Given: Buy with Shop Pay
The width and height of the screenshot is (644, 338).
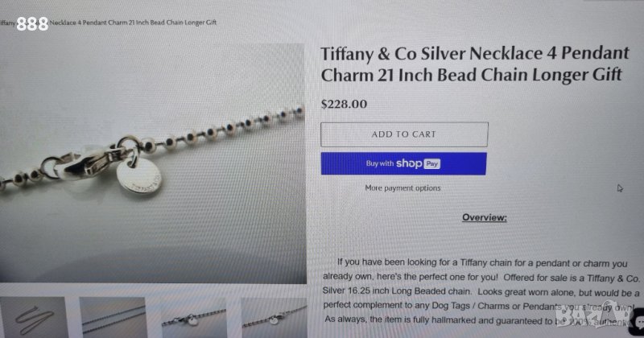Looking at the screenshot, I should pos(403,163).
